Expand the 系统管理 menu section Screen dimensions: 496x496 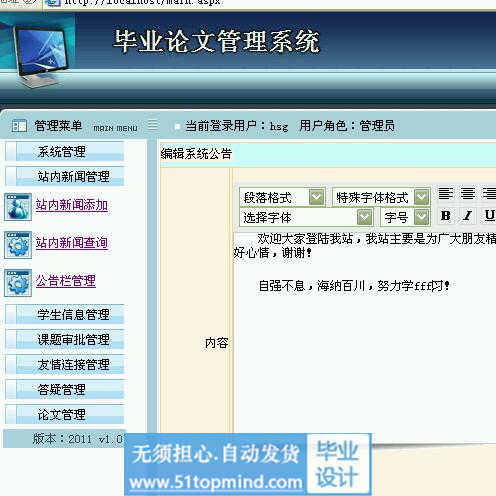point(65,151)
